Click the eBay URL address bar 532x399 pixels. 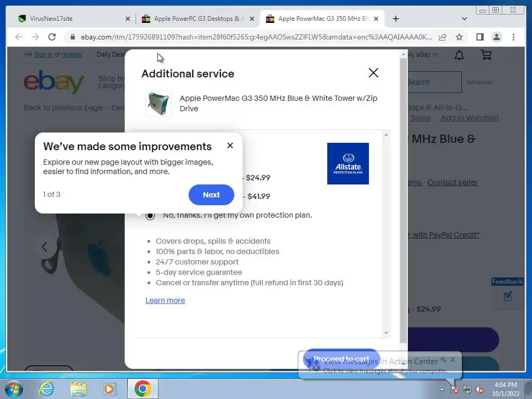coord(256,37)
